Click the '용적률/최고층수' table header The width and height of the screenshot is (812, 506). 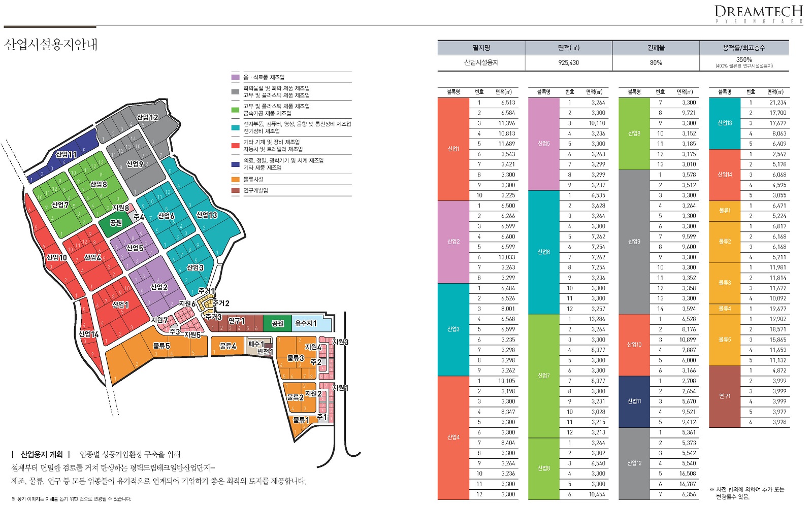pyautogui.click(x=744, y=48)
